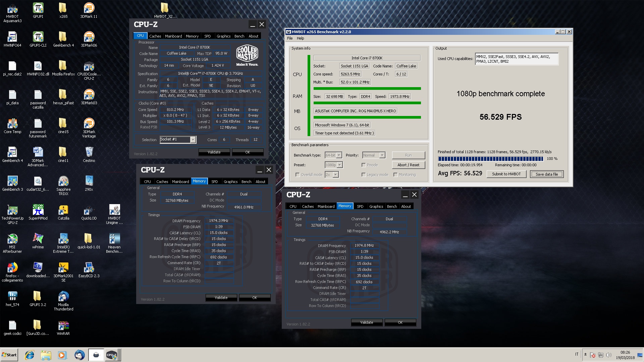The height and width of the screenshot is (362, 644).
Task: Click the Intel Core i7 8700K name field
Action: [367, 58]
